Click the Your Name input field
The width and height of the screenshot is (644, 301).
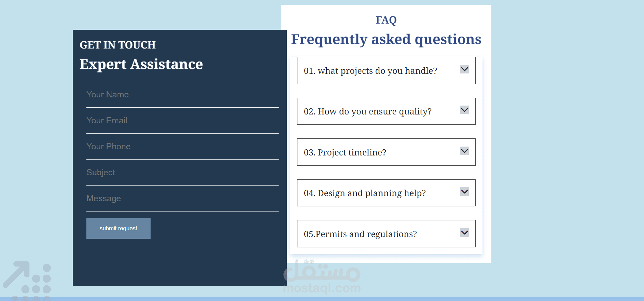pyautogui.click(x=182, y=95)
